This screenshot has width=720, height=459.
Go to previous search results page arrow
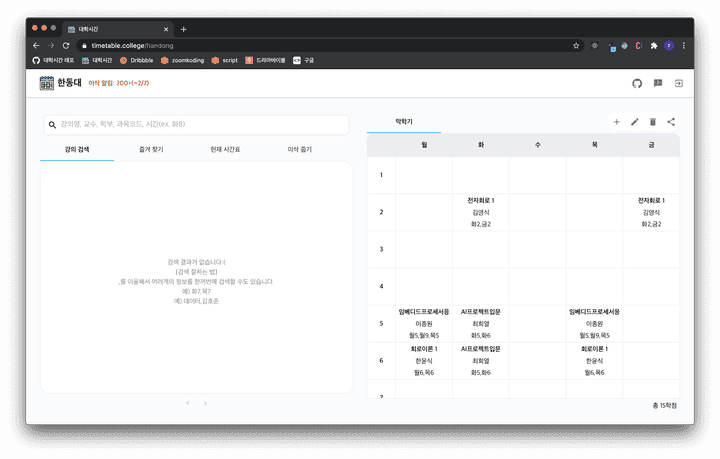(x=187, y=403)
